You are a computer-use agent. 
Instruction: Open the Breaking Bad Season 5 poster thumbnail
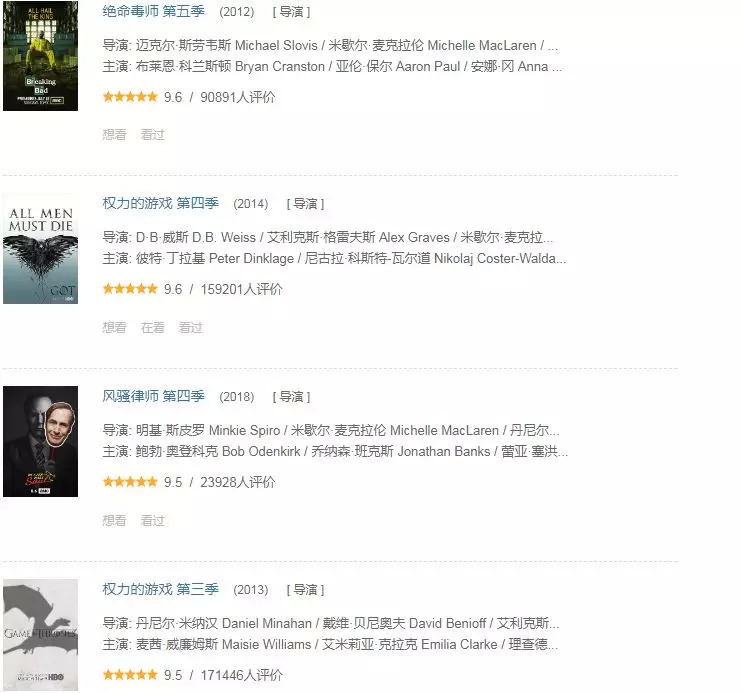click(x=40, y=56)
